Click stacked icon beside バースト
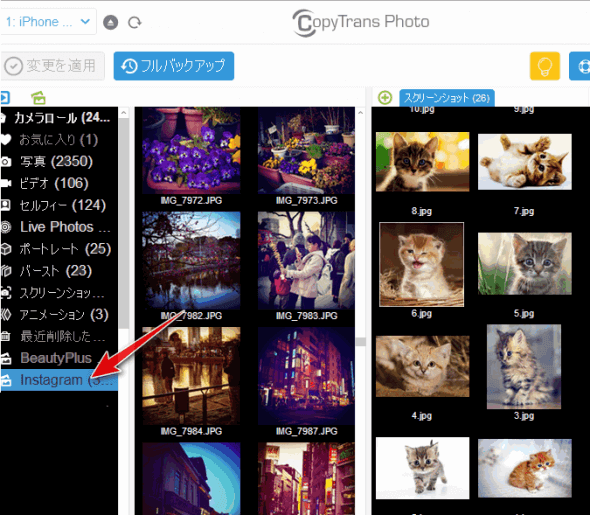Image resolution: width=590 pixels, height=515 pixels. [x=6, y=270]
